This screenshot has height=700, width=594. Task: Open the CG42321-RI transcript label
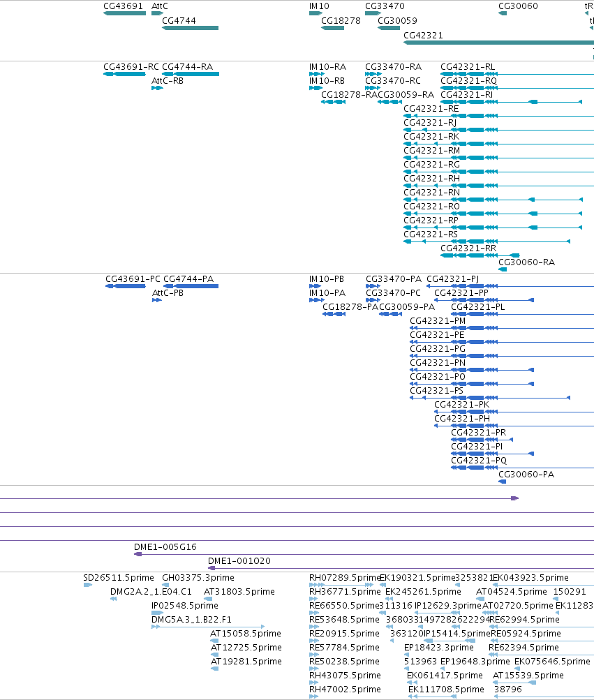coord(467,95)
